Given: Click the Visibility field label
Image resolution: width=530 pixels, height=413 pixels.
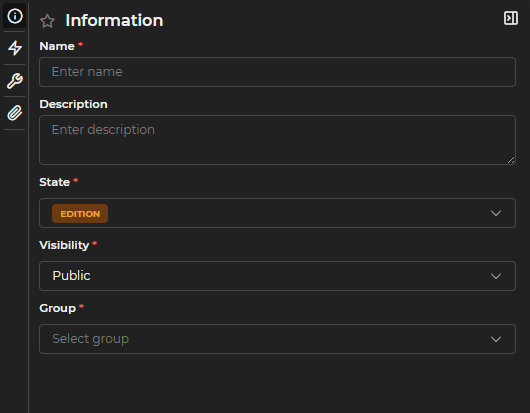Looking at the screenshot, I should point(64,245).
